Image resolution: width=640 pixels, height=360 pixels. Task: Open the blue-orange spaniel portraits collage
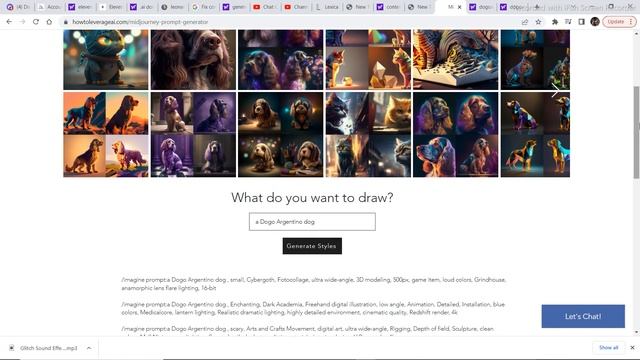point(456,134)
